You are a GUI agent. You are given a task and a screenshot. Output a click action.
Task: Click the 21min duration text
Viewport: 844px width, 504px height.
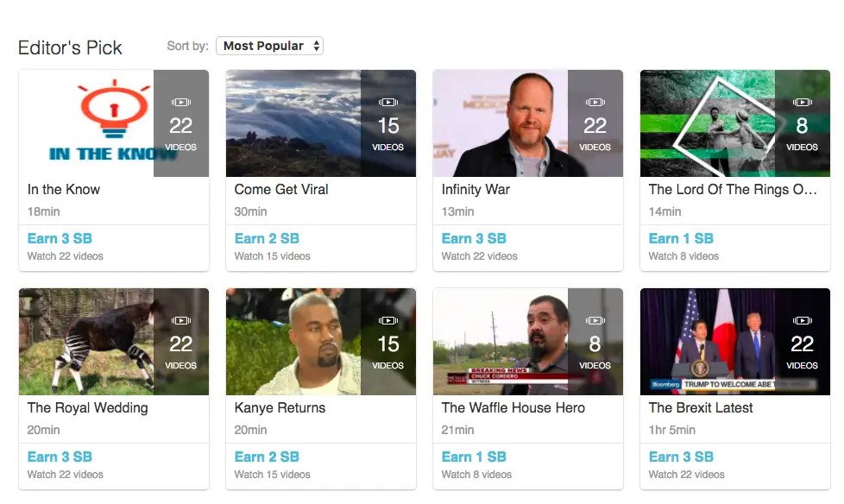click(x=457, y=430)
